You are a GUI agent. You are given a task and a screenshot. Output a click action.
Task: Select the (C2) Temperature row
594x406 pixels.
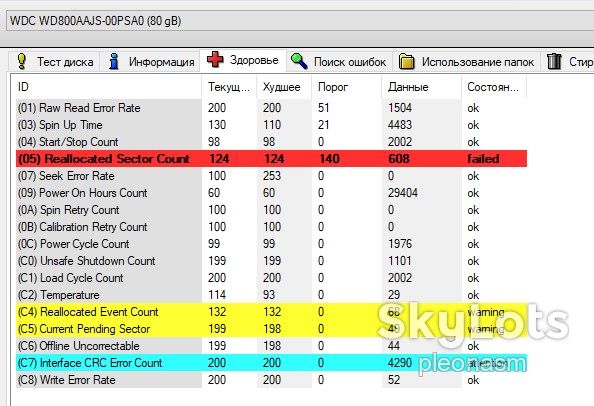[271, 295]
